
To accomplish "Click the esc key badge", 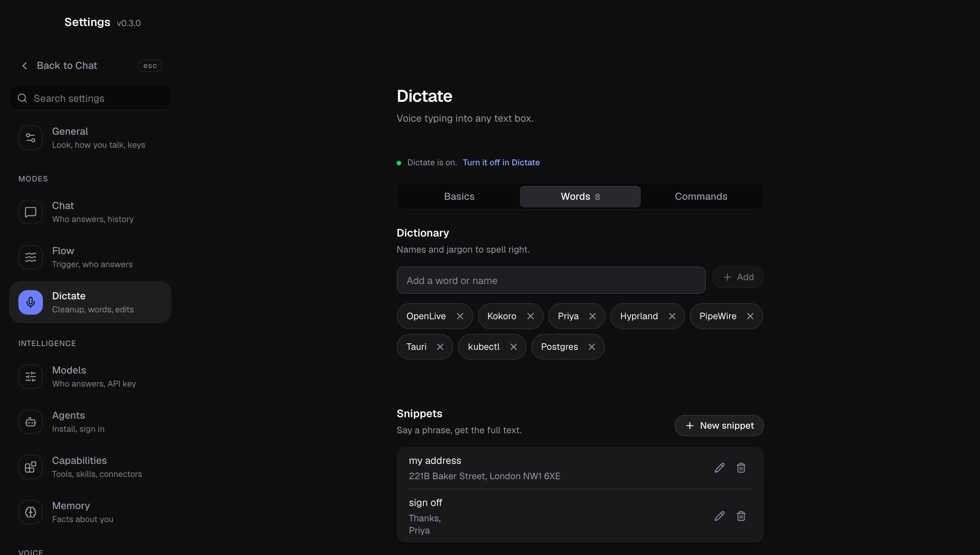I will point(150,66).
